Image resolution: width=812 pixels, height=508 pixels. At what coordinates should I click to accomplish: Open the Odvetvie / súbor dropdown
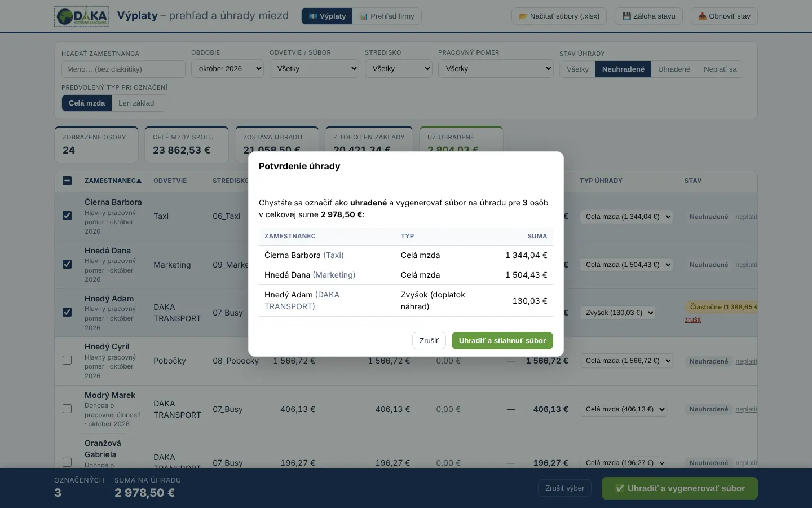point(314,69)
